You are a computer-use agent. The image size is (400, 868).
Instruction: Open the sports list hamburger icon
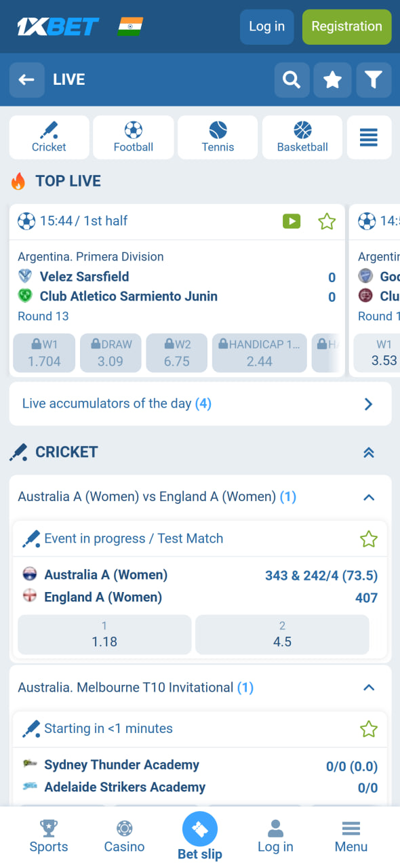(x=369, y=137)
